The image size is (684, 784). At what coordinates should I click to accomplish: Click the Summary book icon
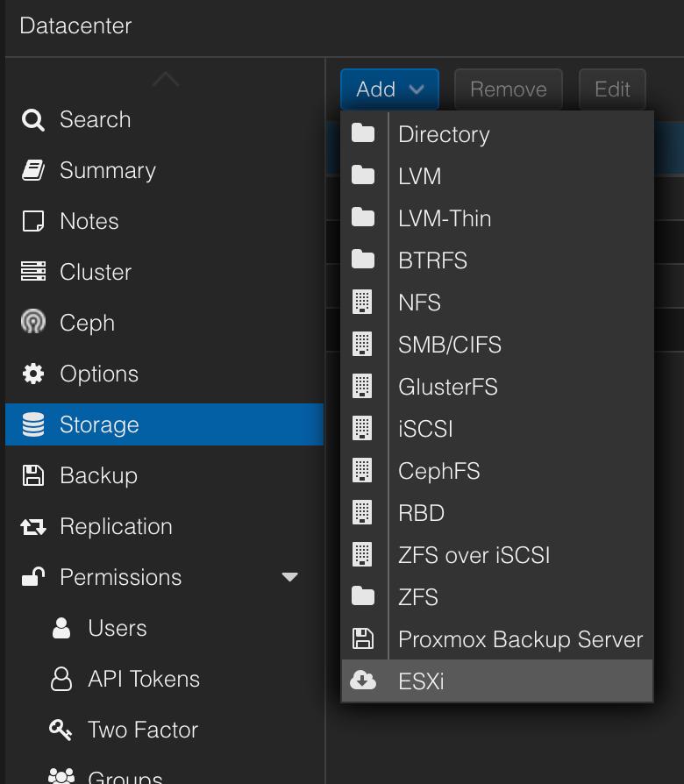[x=33, y=171]
